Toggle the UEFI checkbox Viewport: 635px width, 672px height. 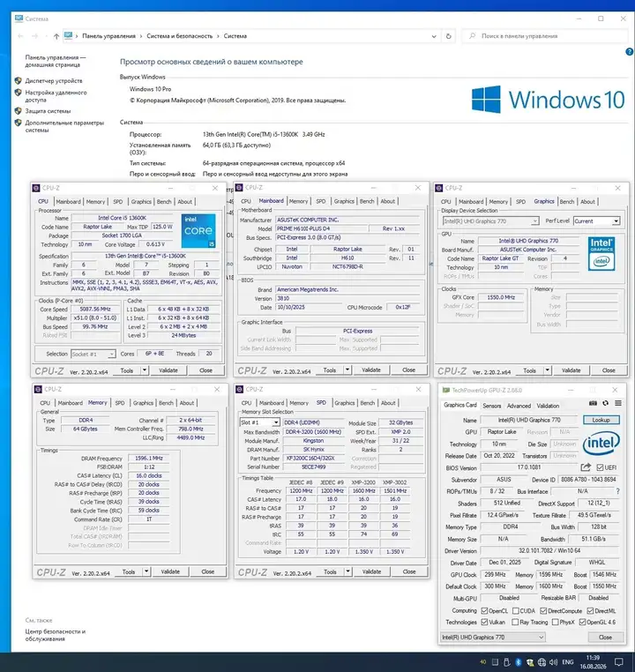point(600,467)
